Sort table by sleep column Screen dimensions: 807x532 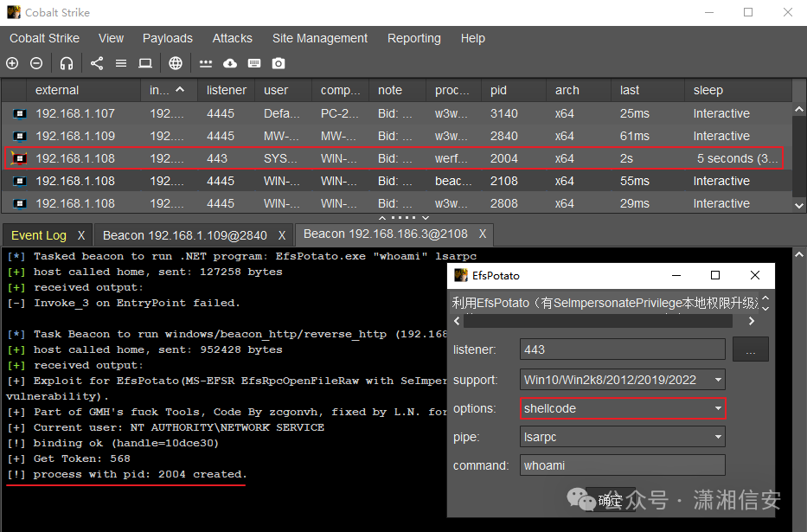click(x=739, y=91)
